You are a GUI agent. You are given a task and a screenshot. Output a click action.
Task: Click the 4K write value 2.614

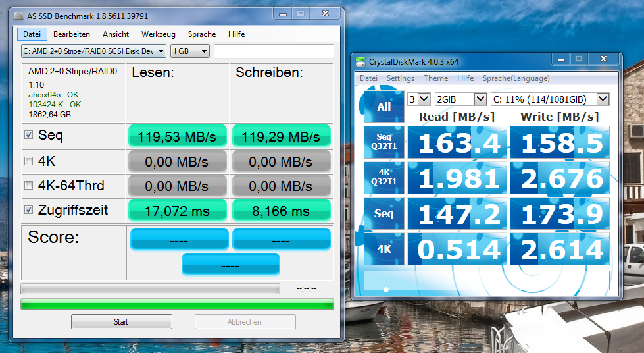pyautogui.click(x=560, y=249)
